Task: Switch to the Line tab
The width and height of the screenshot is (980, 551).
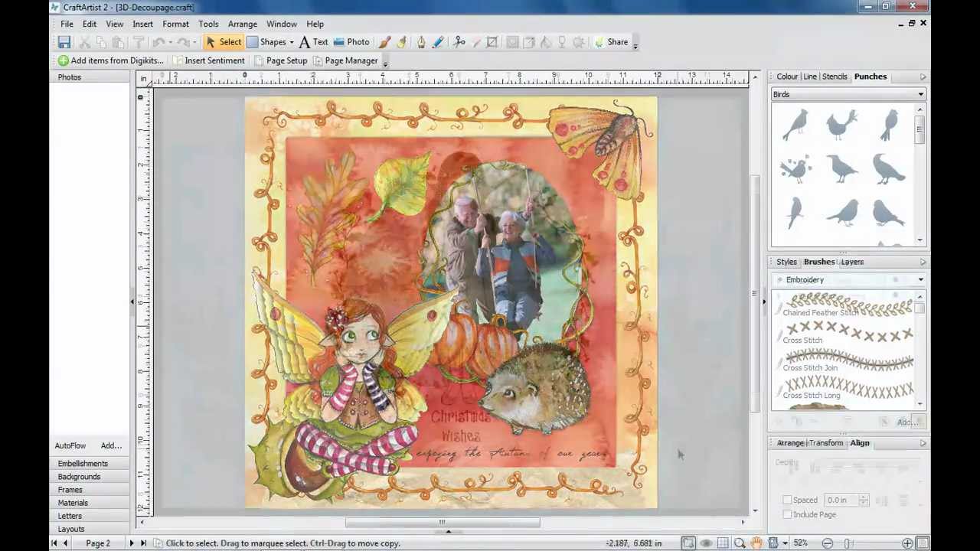Action: (810, 77)
